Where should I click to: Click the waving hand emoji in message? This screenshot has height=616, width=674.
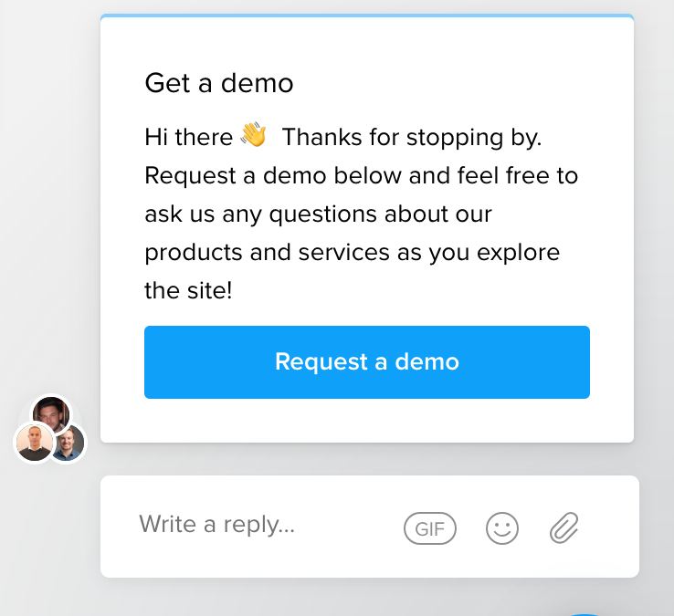click(254, 134)
